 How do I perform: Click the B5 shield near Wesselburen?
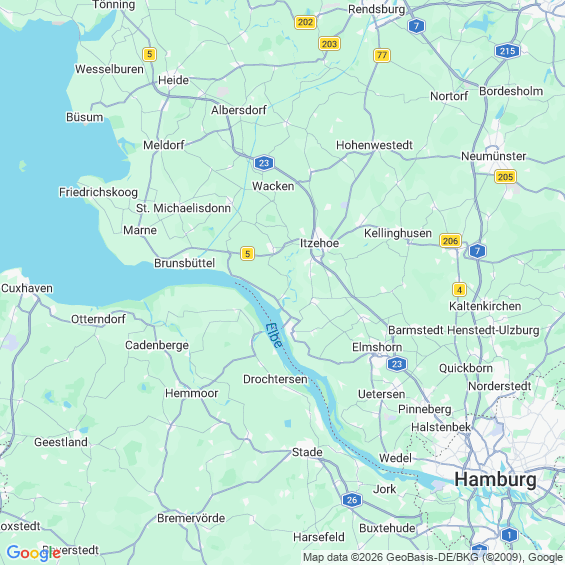(149, 55)
